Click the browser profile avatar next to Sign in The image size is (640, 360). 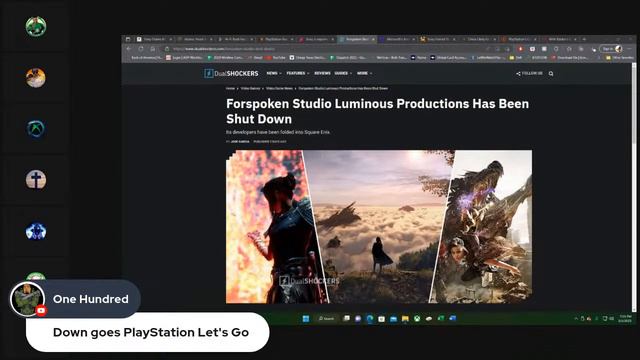click(618, 49)
